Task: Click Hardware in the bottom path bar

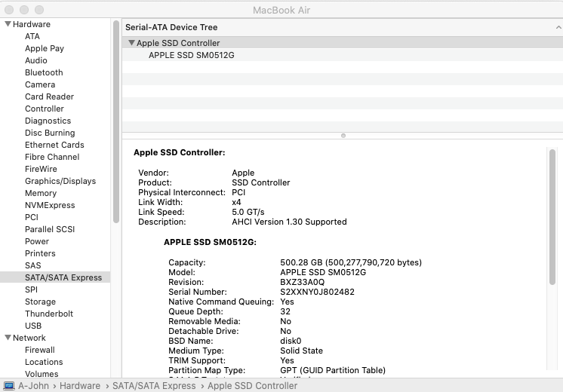Action: click(x=80, y=386)
